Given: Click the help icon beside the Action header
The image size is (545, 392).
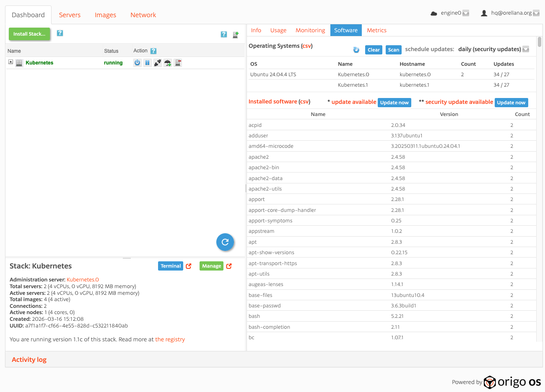Looking at the screenshot, I should click(x=153, y=51).
